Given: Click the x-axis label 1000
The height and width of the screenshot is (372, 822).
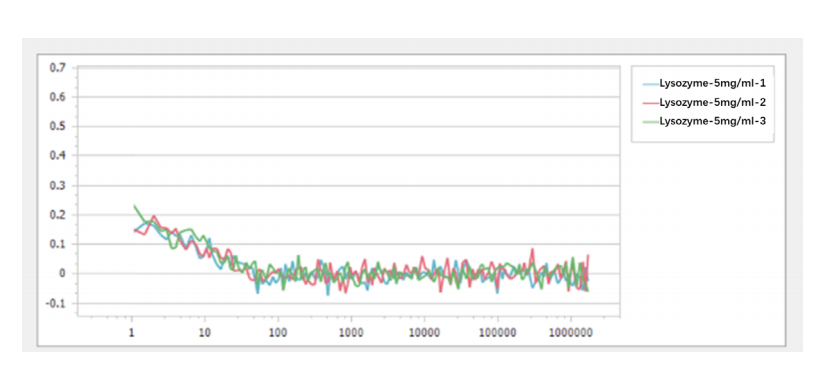Looking at the screenshot, I should point(351,333).
